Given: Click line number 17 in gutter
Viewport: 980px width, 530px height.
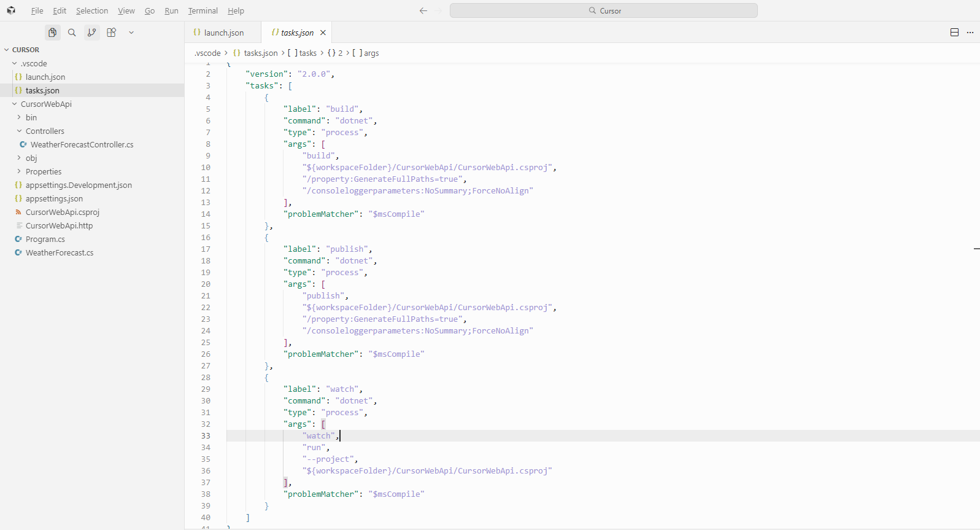Looking at the screenshot, I should click(x=206, y=249).
